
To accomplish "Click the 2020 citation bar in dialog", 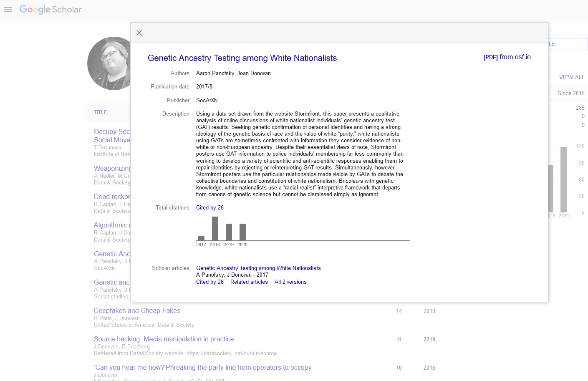I will tap(242, 232).
